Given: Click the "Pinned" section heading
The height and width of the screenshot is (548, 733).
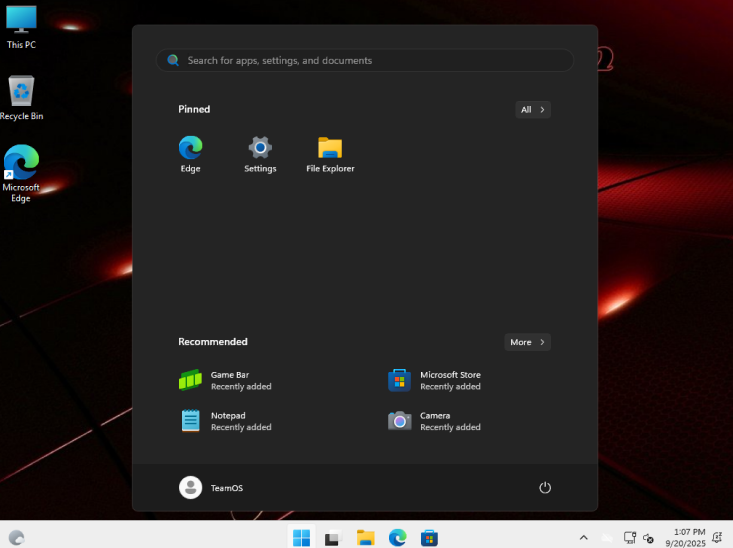Looking at the screenshot, I should coord(194,109).
